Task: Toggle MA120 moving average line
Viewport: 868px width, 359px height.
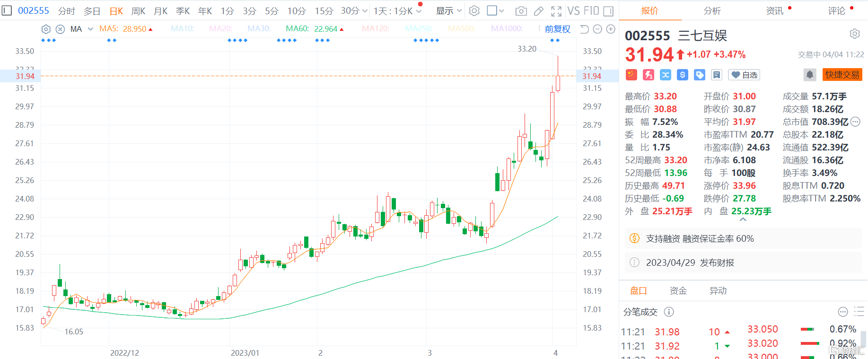Action: (x=376, y=29)
